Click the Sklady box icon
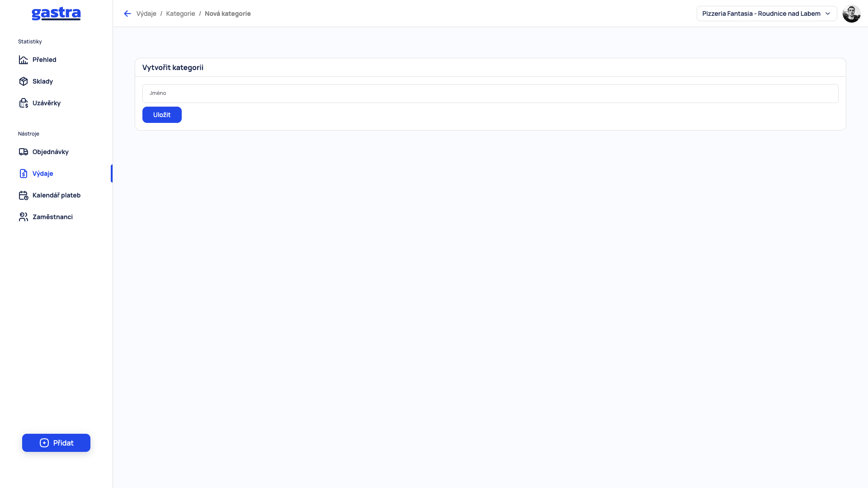 point(24,81)
